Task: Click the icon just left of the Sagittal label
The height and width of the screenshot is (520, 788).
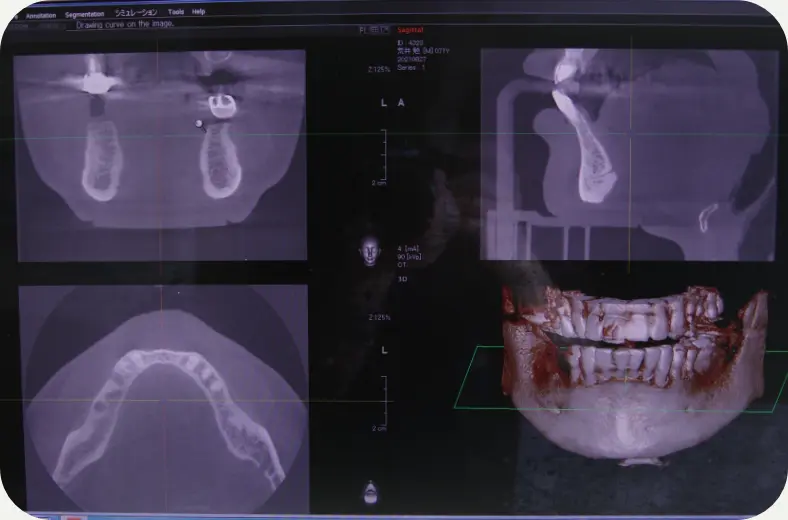Action: point(385,30)
